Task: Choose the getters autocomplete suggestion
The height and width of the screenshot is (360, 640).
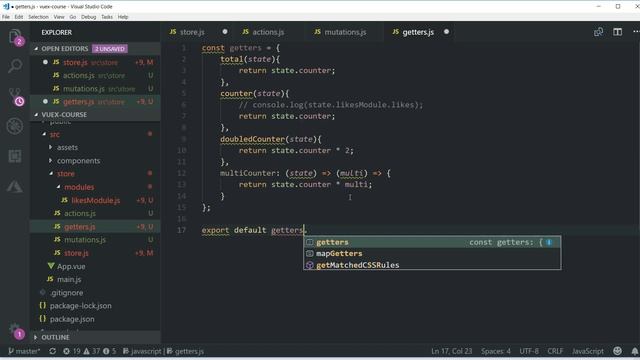Action: coord(432,242)
